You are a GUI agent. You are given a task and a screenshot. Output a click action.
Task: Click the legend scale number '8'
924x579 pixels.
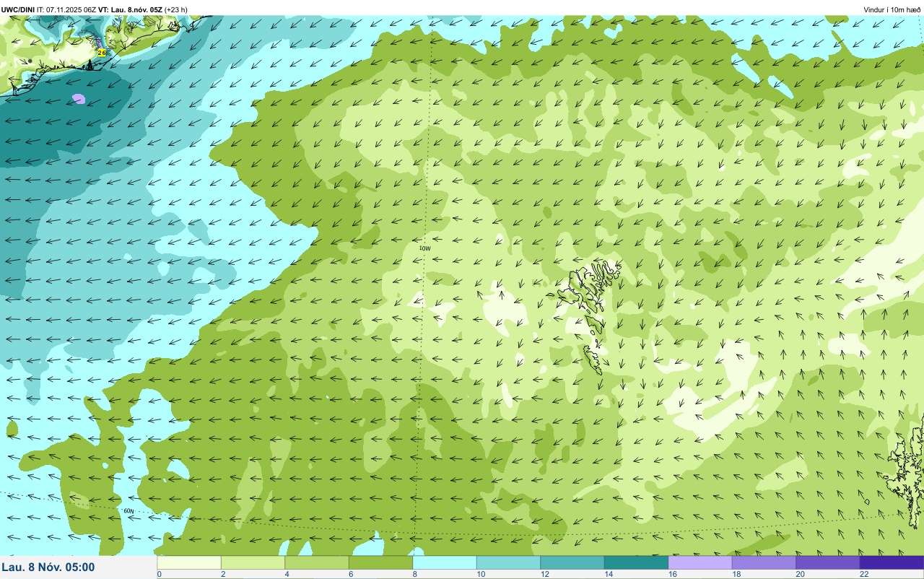(414, 574)
